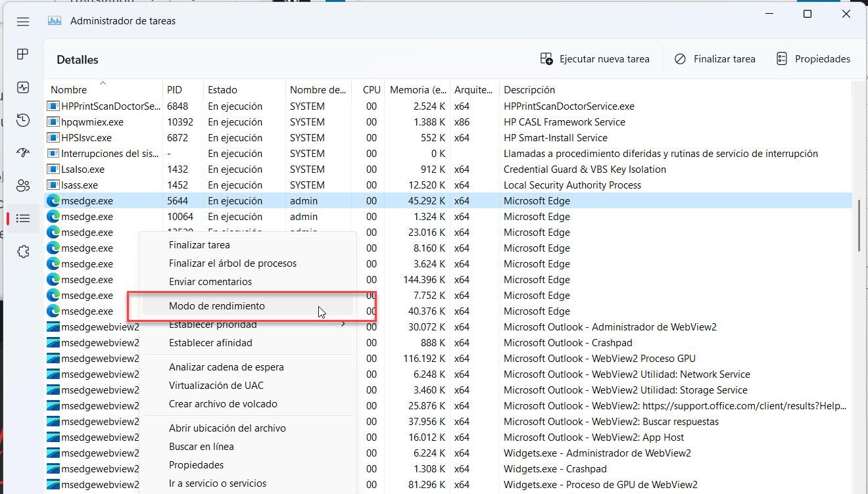This screenshot has height=494, width=868.
Task: Open the Performance page icon
Action: (23, 87)
